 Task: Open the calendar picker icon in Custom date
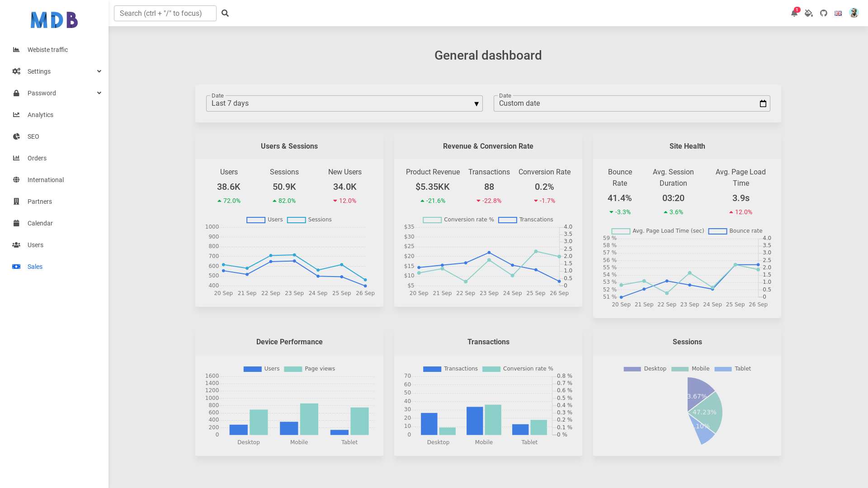point(763,103)
